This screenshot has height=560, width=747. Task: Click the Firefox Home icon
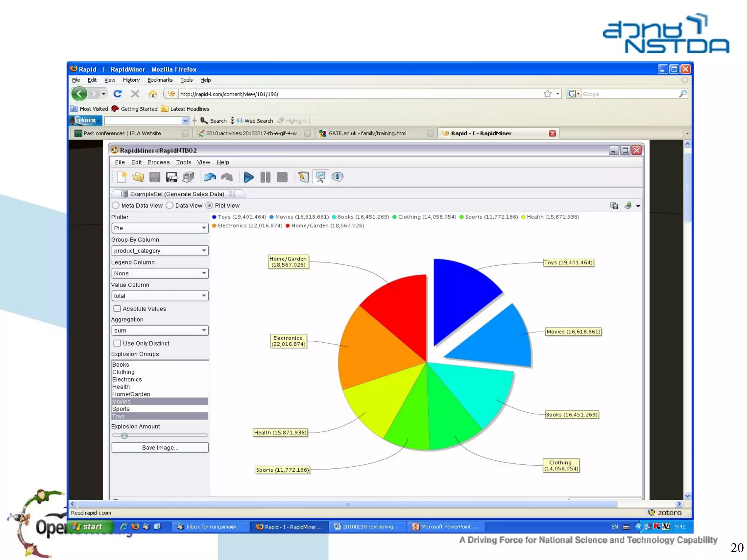coord(152,94)
